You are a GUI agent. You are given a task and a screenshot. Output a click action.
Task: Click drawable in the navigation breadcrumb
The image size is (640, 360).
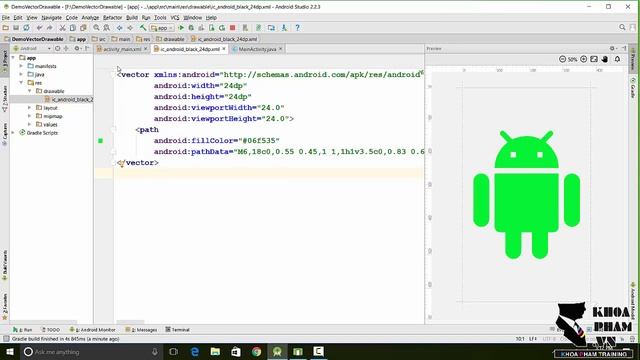click(171, 39)
